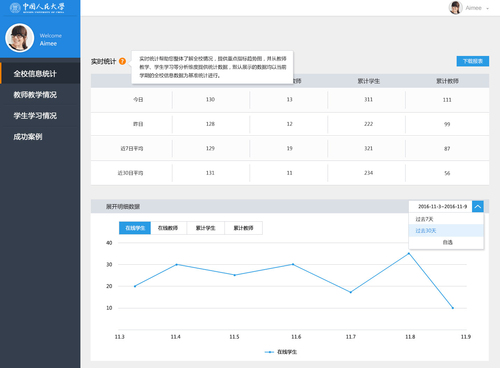Click the 累计教师 column header

[447, 81]
